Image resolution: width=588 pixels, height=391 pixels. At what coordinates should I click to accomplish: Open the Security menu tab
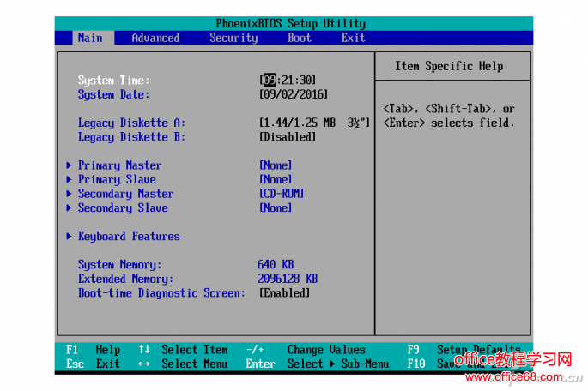(x=233, y=38)
